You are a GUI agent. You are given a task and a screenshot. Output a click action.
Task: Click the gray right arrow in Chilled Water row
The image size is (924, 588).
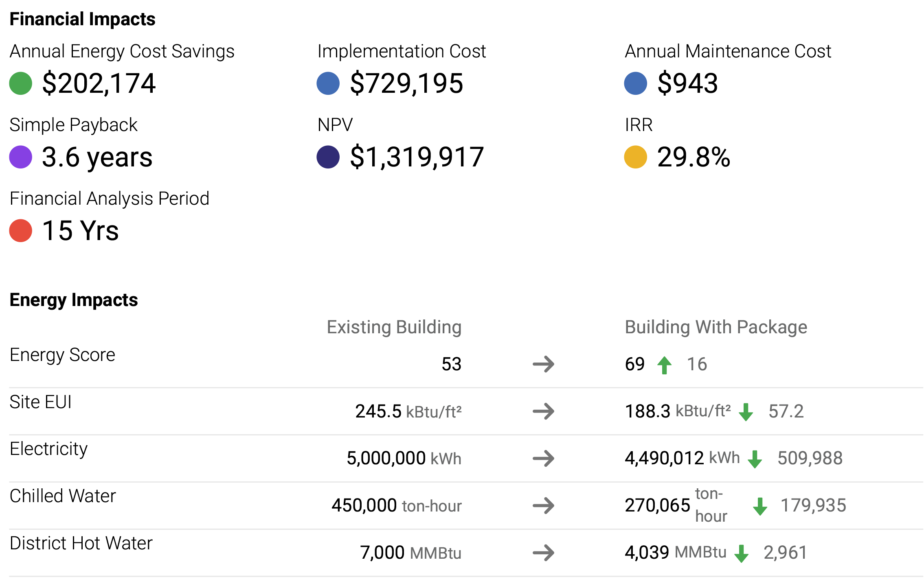[544, 506]
